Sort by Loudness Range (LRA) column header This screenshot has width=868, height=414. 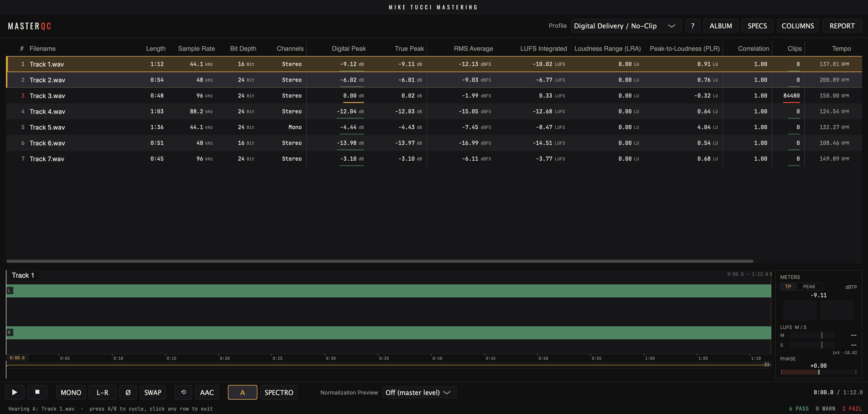(608, 49)
